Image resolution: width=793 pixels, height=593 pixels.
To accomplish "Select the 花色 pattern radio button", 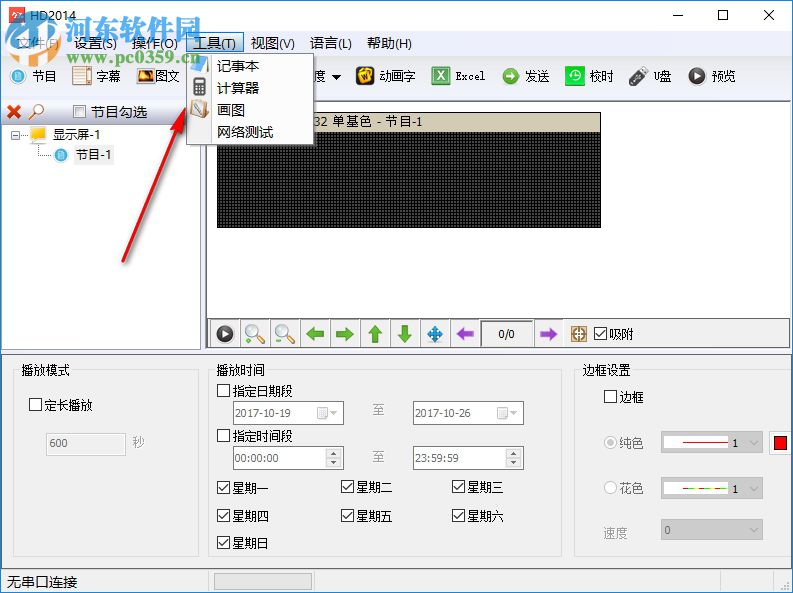I will point(610,488).
